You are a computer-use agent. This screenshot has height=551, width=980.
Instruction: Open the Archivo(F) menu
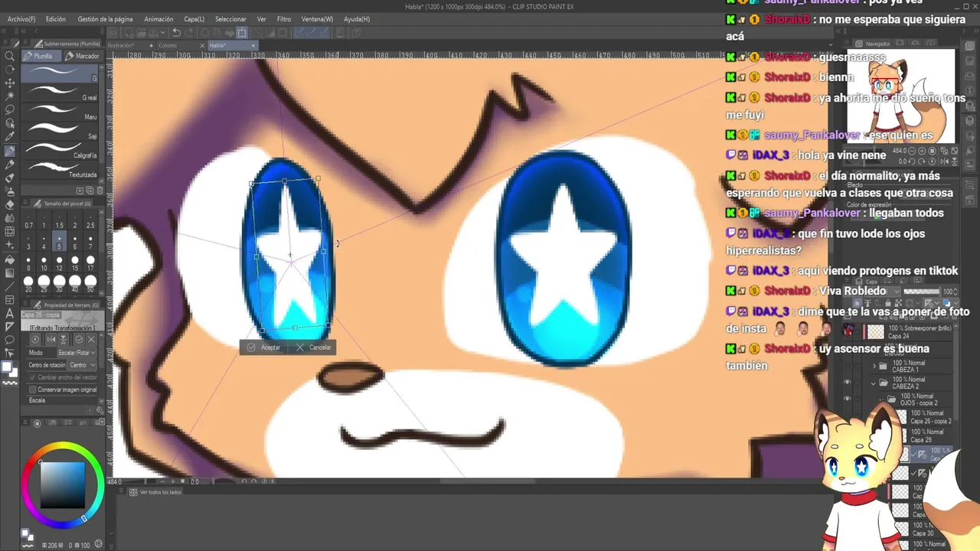tap(21, 19)
